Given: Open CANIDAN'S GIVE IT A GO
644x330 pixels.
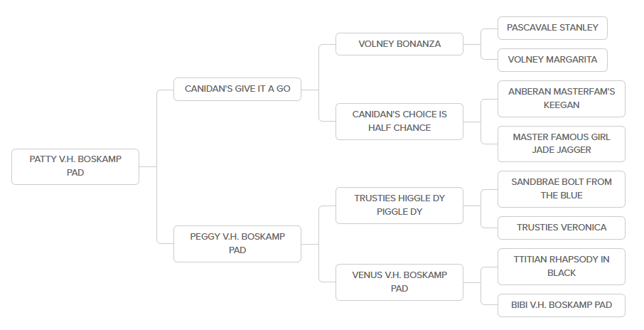Looking at the screenshot, I should tap(237, 89).
